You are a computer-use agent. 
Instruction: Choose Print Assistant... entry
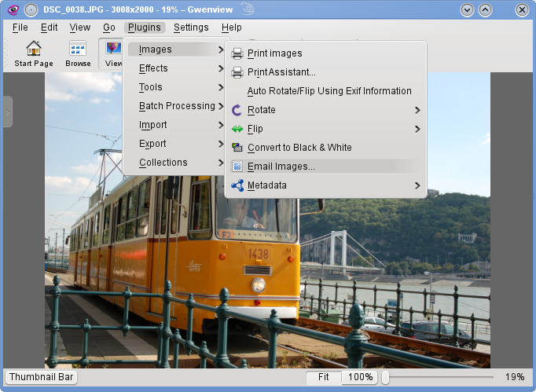pos(325,72)
